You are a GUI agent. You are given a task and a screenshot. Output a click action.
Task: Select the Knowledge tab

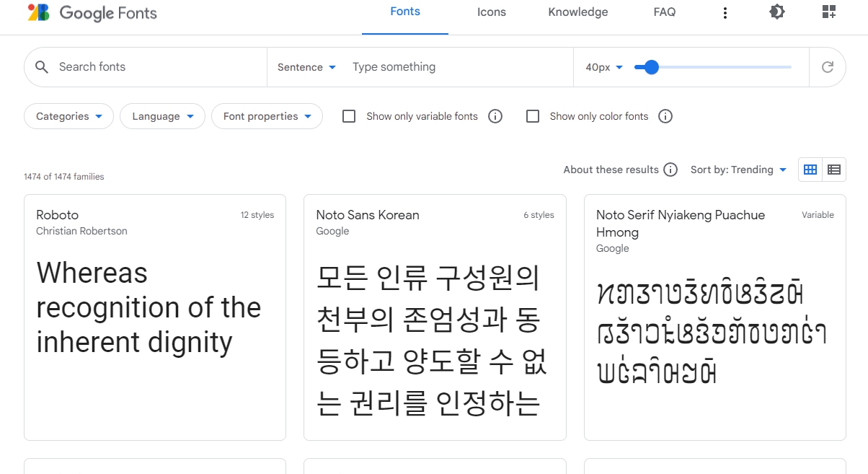pos(578,12)
